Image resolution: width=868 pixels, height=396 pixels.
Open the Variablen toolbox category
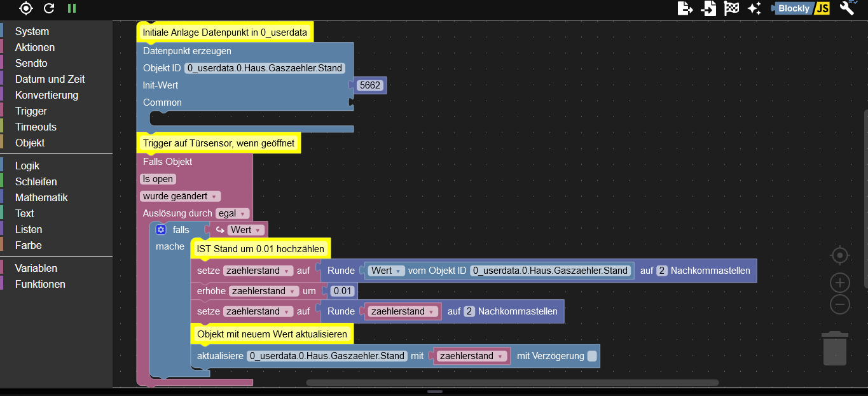[x=36, y=268]
